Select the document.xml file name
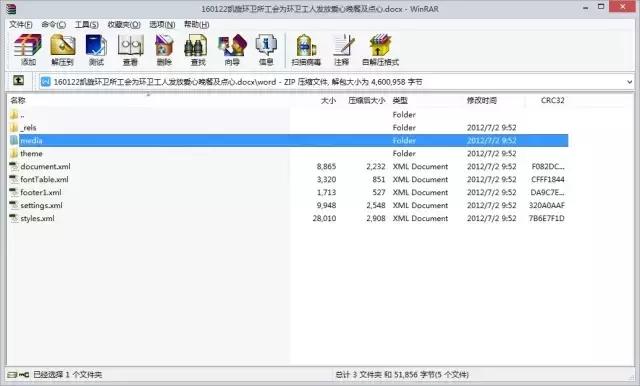Viewport: 640px width, 386px height. (x=45, y=166)
